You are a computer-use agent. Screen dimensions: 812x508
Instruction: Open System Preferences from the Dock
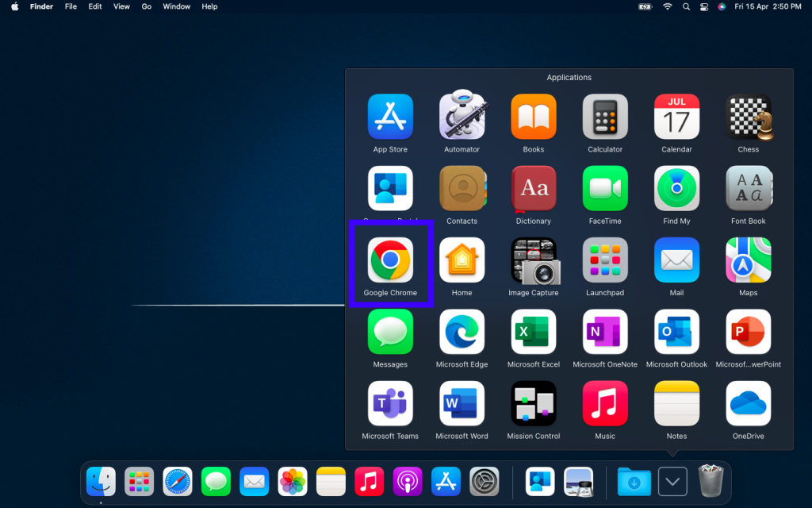pos(485,481)
